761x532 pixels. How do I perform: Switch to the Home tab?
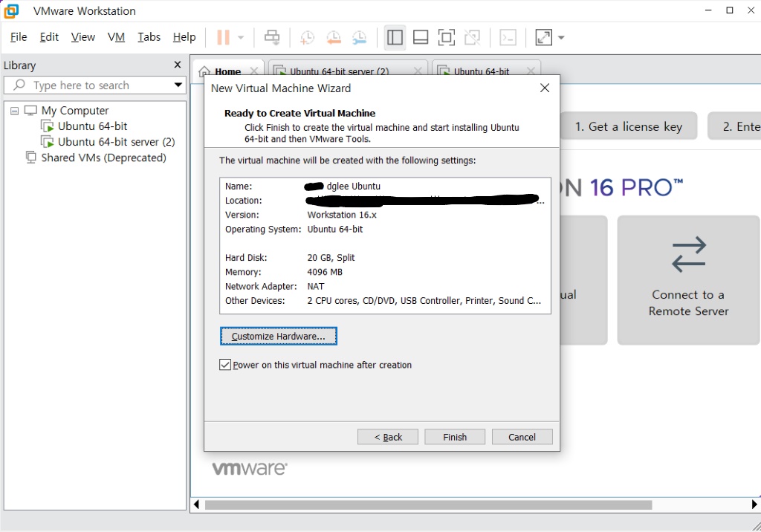[x=227, y=71]
